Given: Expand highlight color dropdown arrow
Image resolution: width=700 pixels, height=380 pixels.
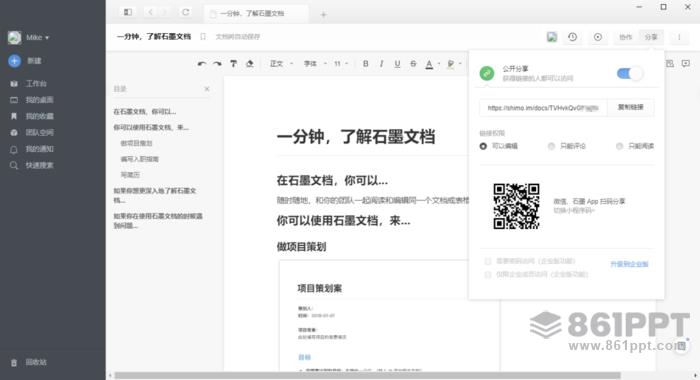Looking at the screenshot, I should 460,64.
